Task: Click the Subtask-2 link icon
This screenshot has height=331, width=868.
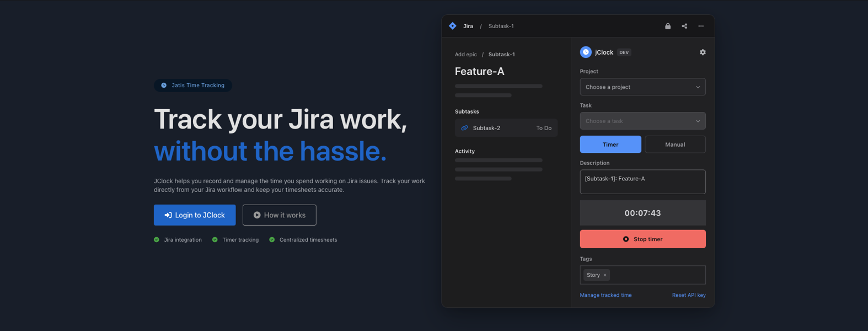Action: click(464, 128)
